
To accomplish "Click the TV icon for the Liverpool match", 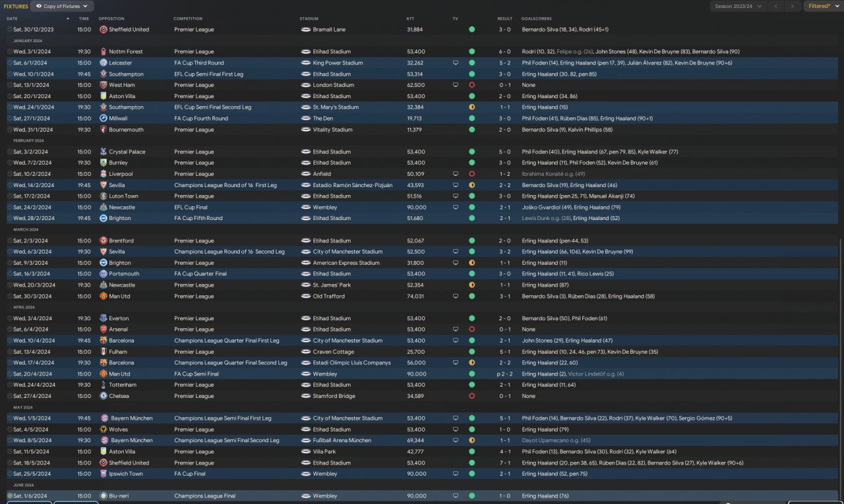I will (x=455, y=174).
